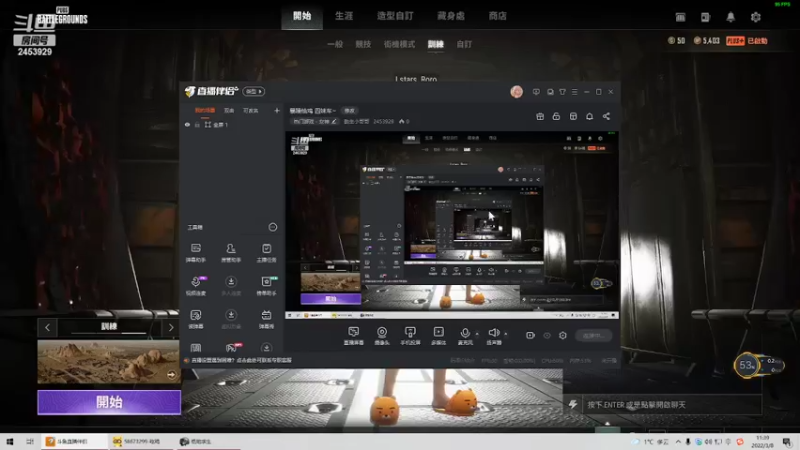Viewport: 800px width, 450px height.
Task: Click streamer avatar in 直播伴侣 title bar
Action: [516, 92]
